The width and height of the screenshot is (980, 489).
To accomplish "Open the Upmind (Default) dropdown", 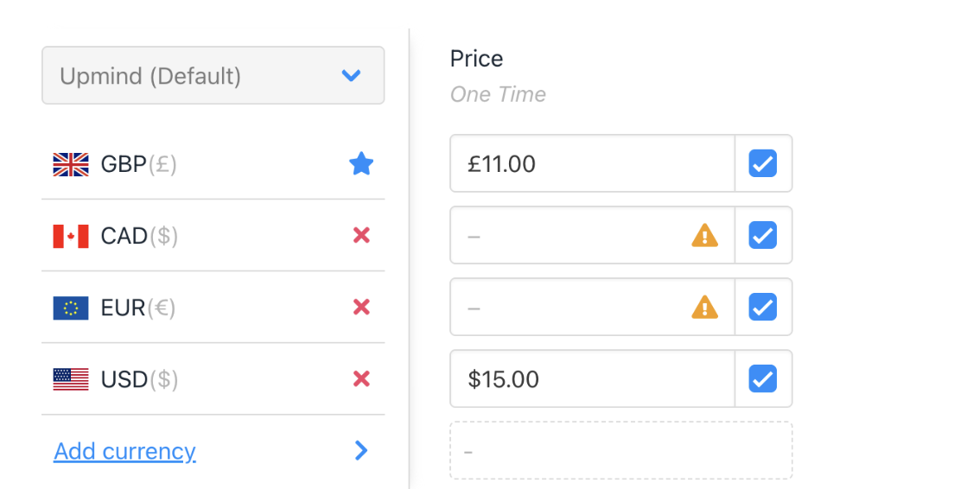I will (x=213, y=76).
